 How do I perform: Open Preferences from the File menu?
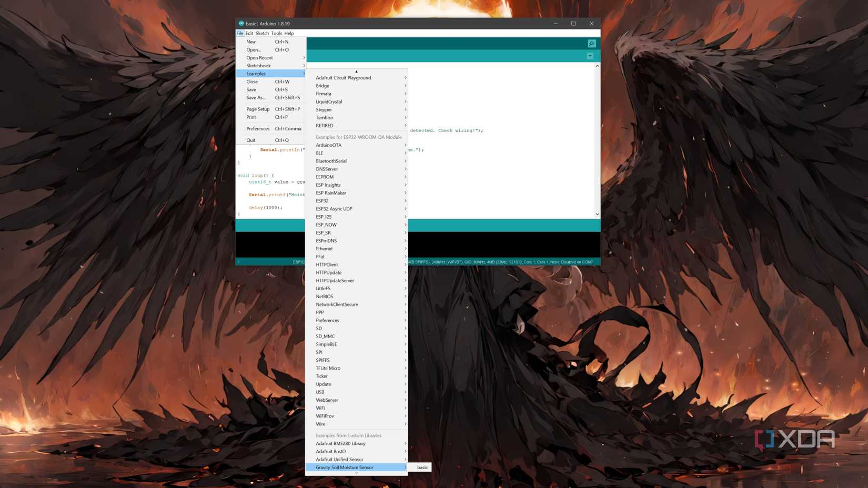pyautogui.click(x=271, y=129)
